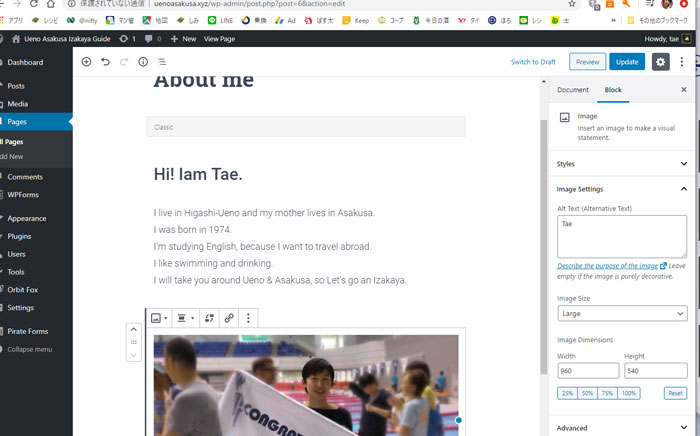Click Switch to Draft
This screenshot has width=700, height=436.
pos(533,62)
